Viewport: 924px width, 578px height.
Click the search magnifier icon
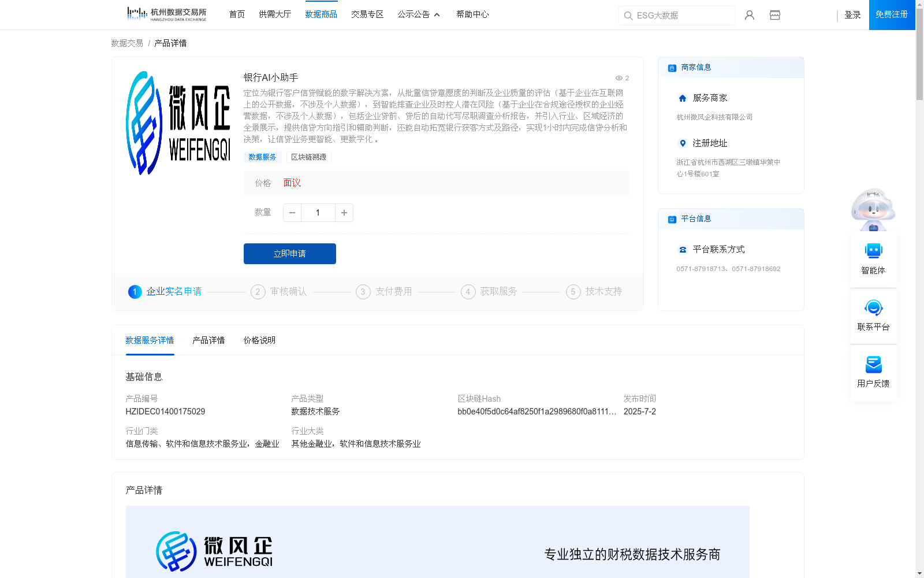click(628, 16)
